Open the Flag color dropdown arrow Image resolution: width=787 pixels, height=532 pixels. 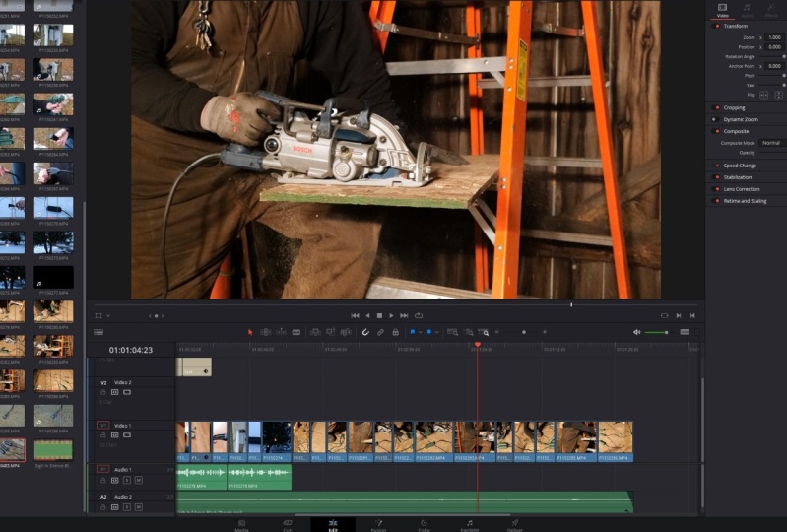(x=421, y=332)
